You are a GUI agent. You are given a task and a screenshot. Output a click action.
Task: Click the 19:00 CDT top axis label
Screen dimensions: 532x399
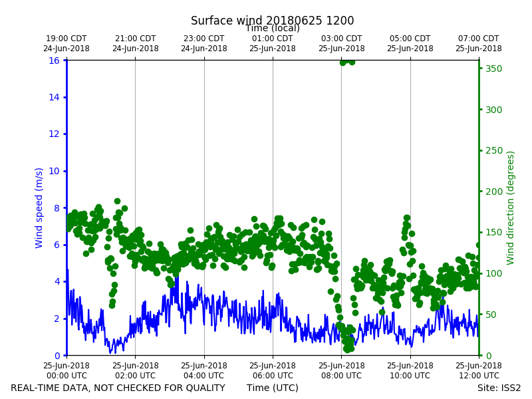(66, 43)
